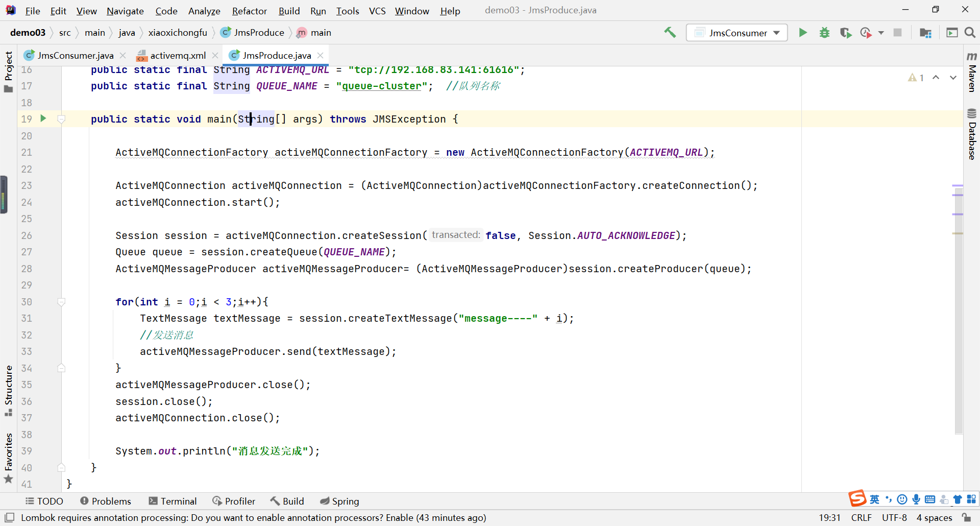Open Search Everywhere magnifier icon
This screenshot has height=526, width=980.
(970, 33)
